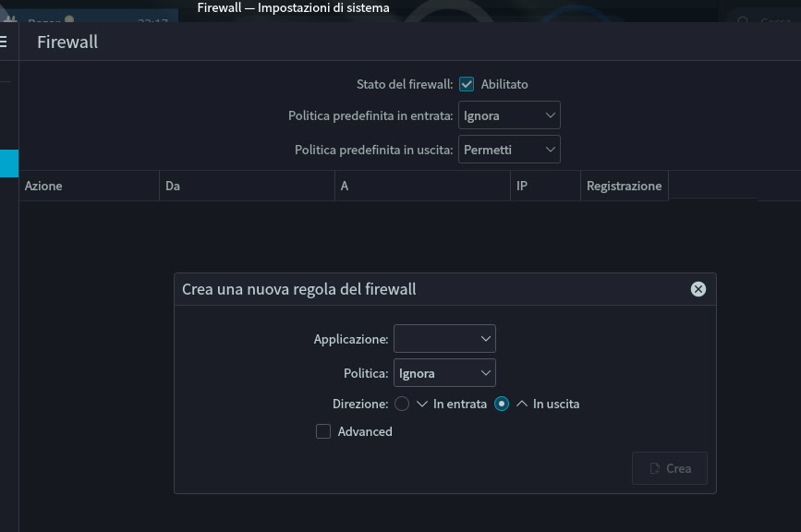Click the up arrow icon for In uscita
Viewport: 801px width, 532px height.
tap(522, 404)
